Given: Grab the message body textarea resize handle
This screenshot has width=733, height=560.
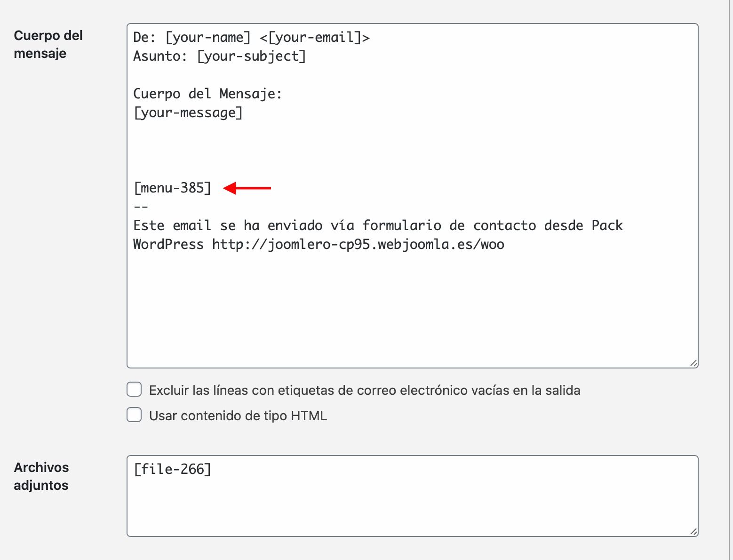Looking at the screenshot, I should coord(693,363).
